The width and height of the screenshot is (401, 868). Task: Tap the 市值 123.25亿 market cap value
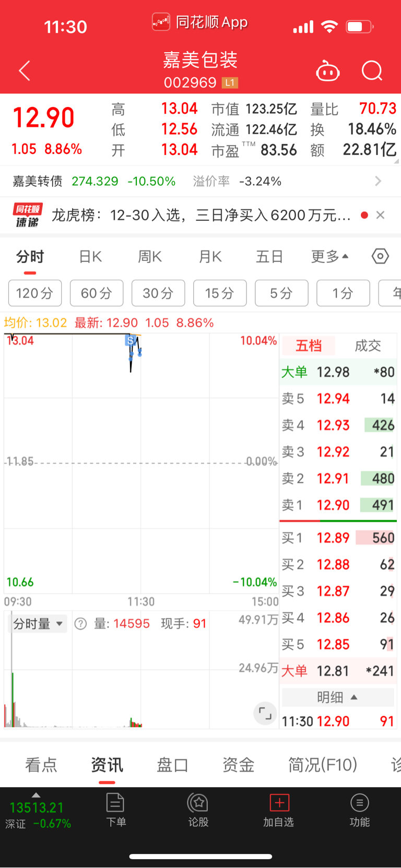[272, 109]
